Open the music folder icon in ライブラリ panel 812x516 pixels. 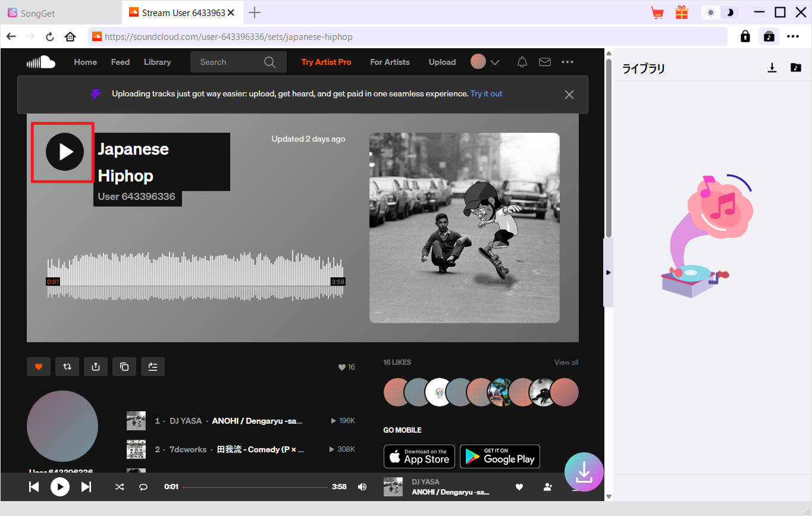[795, 68]
